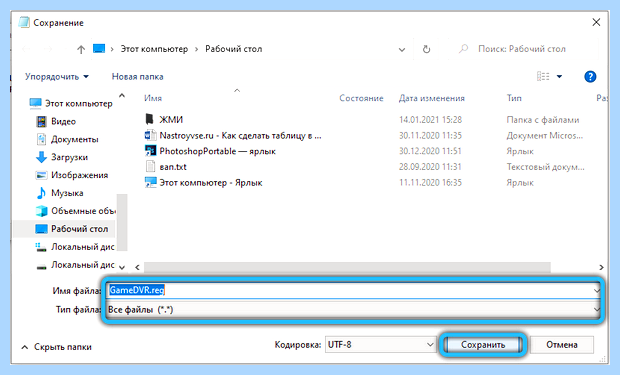Image resolution: width=620 pixels, height=375 pixels.
Task: Click the date 28.09.2020 11:31
Action: click(x=430, y=167)
